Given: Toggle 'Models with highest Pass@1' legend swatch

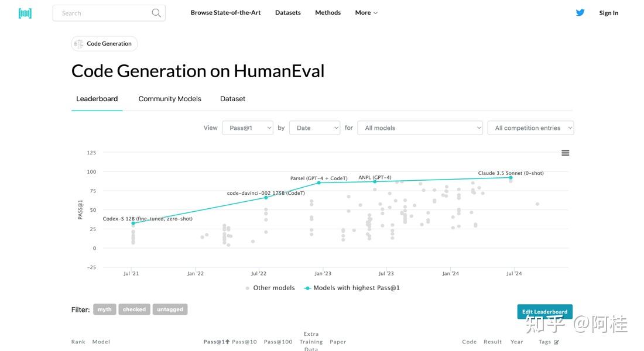Looking at the screenshot, I should click(307, 288).
